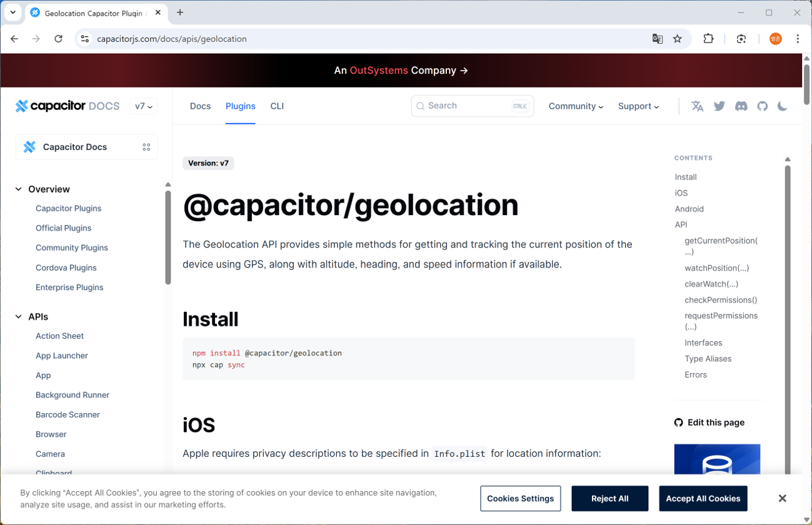Click the Capacitor Docs sidebar card
This screenshot has height=525, width=812.
(x=87, y=147)
